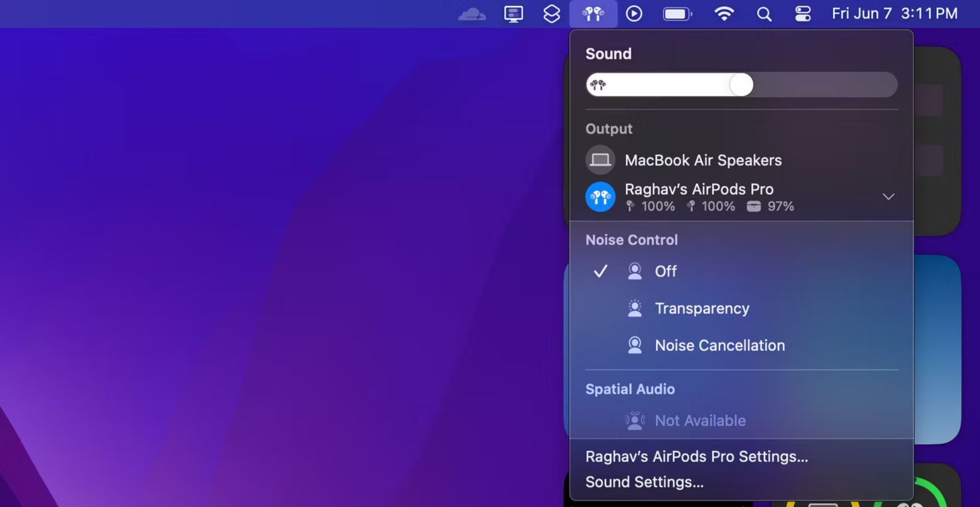Open the Shortcuts layers menu bar icon

[x=552, y=14]
